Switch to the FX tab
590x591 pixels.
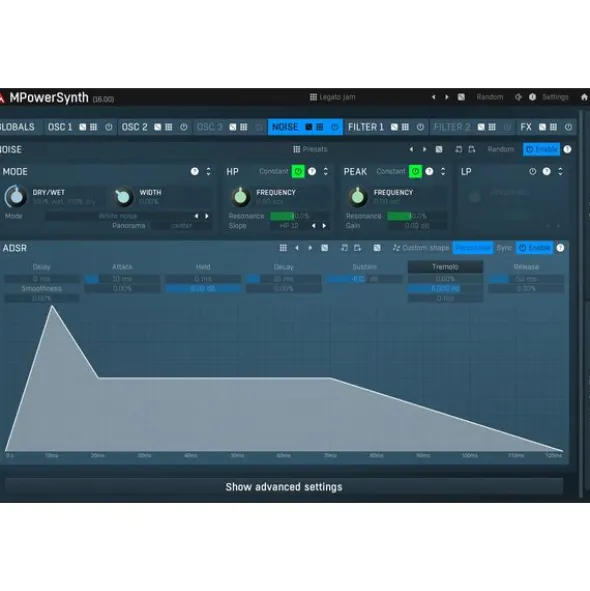pos(526,127)
